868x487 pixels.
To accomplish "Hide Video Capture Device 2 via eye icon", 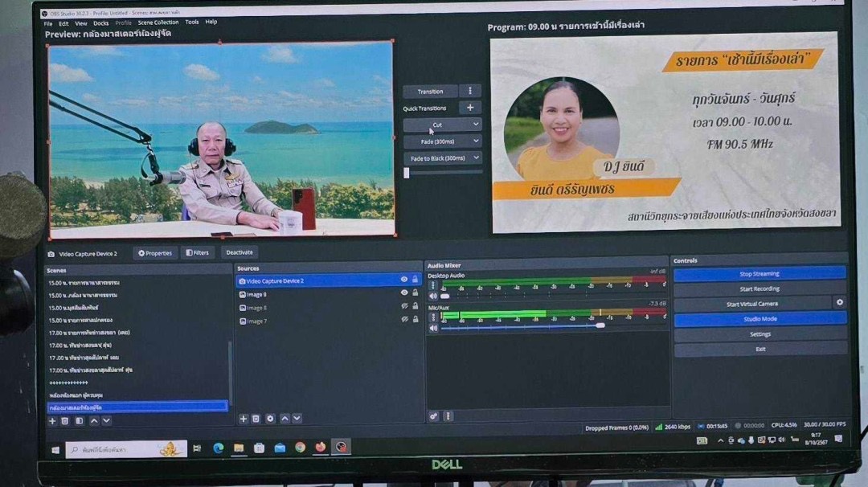I will point(404,280).
